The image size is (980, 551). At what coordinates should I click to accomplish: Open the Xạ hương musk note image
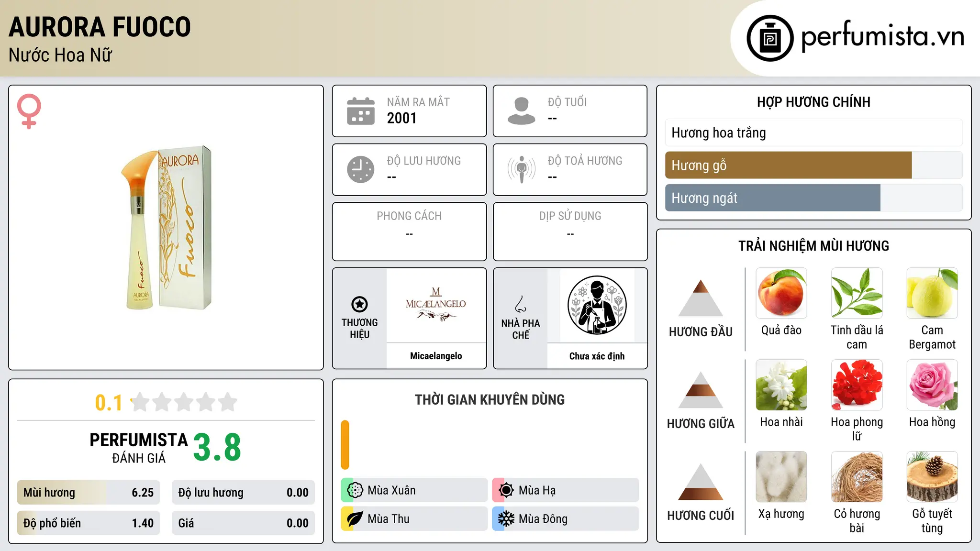pos(781,477)
